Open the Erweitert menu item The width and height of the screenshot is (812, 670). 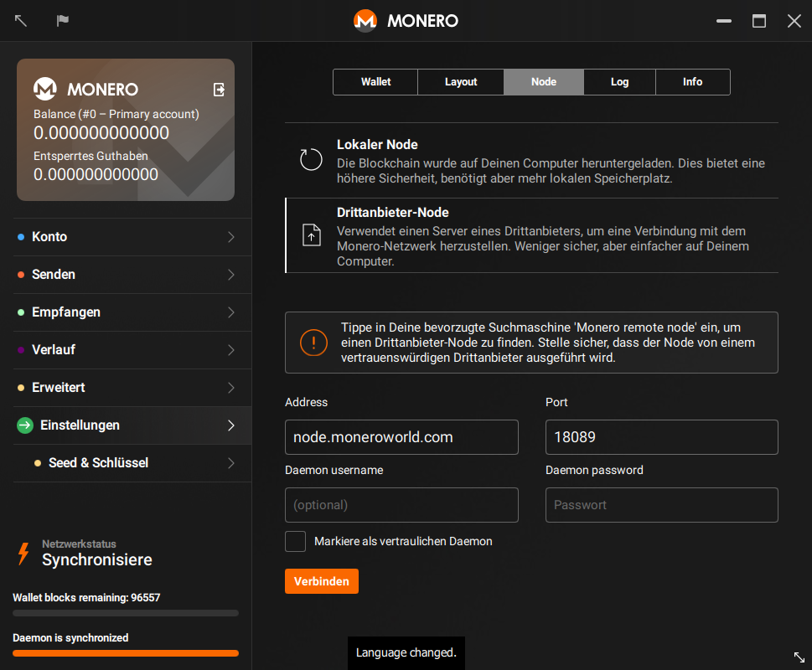click(x=132, y=388)
